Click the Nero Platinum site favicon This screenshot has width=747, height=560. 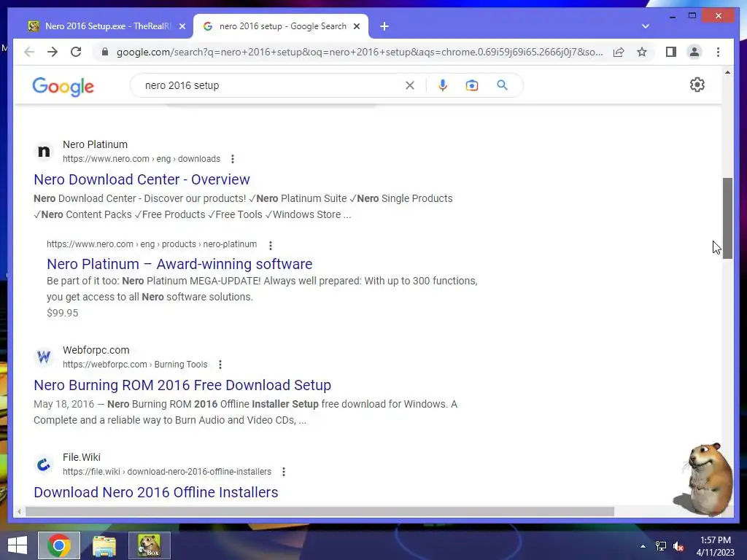coord(44,152)
